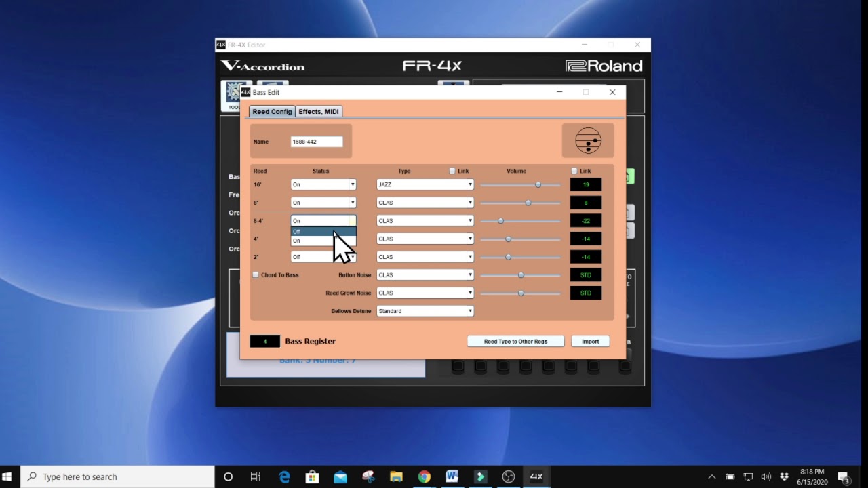Image resolution: width=868 pixels, height=488 pixels.
Task: Click the Name field containing 1688-442
Action: [317, 142]
